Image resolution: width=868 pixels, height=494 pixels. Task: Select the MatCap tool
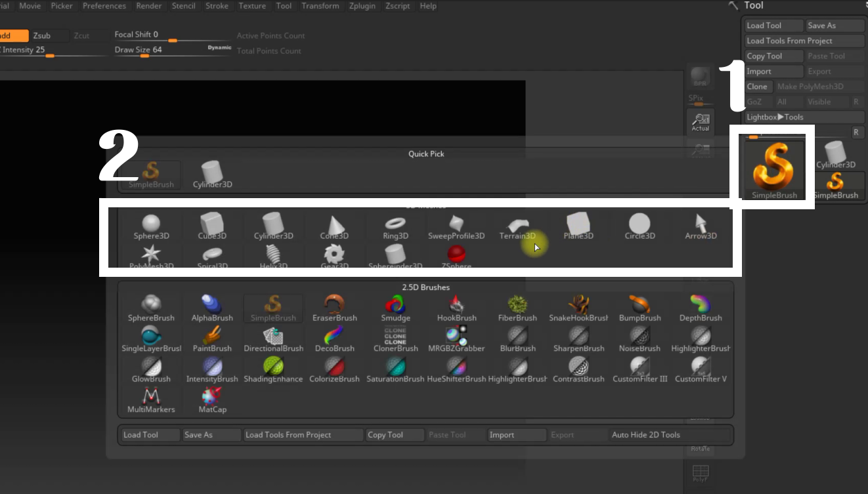coord(212,400)
